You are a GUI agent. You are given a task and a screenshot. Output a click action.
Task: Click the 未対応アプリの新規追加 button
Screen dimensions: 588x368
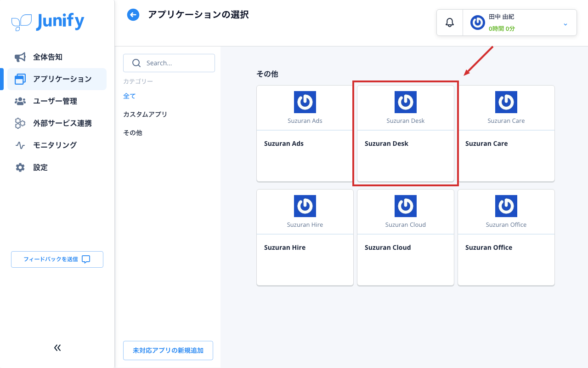click(168, 351)
